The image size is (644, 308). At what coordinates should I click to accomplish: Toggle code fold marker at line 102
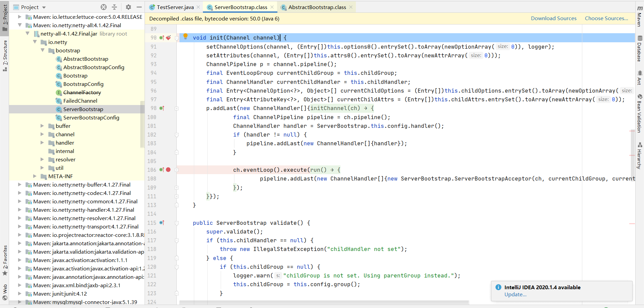click(177, 135)
